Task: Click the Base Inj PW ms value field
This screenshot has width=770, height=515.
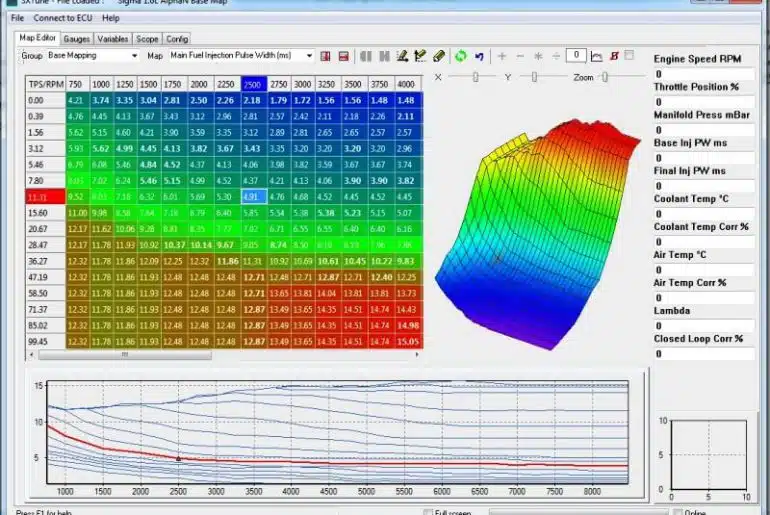Action: pos(704,158)
